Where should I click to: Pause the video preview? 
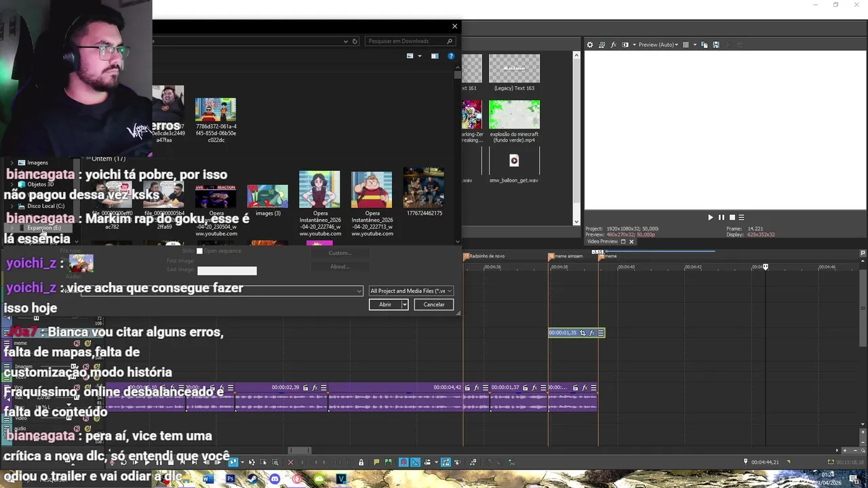(x=721, y=218)
